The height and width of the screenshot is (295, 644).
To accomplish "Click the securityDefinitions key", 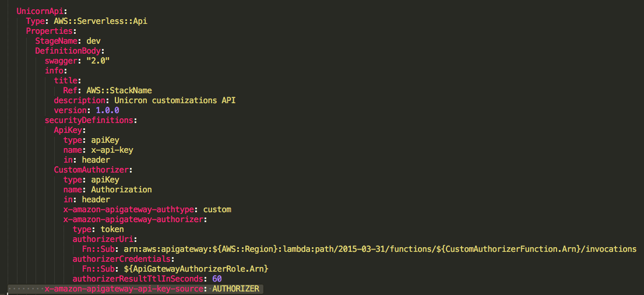I will click(x=89, y=120).
